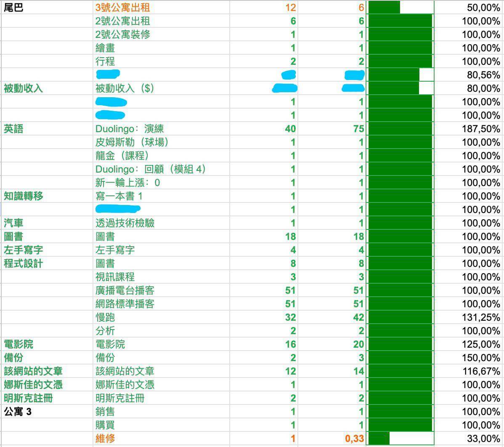The image size is (504, 447).
Task: Select the 繪畫 cell
Action: click(x=162, y=48)
